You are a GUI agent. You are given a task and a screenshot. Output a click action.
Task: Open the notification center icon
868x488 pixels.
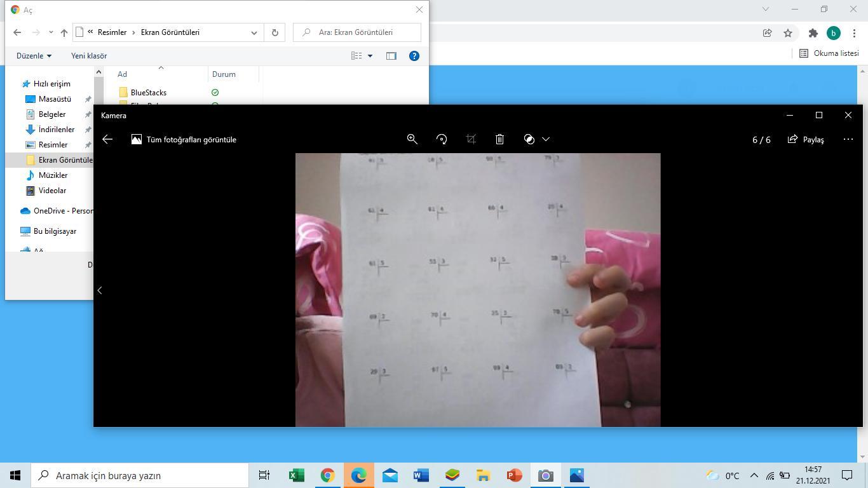coord(847,475)
